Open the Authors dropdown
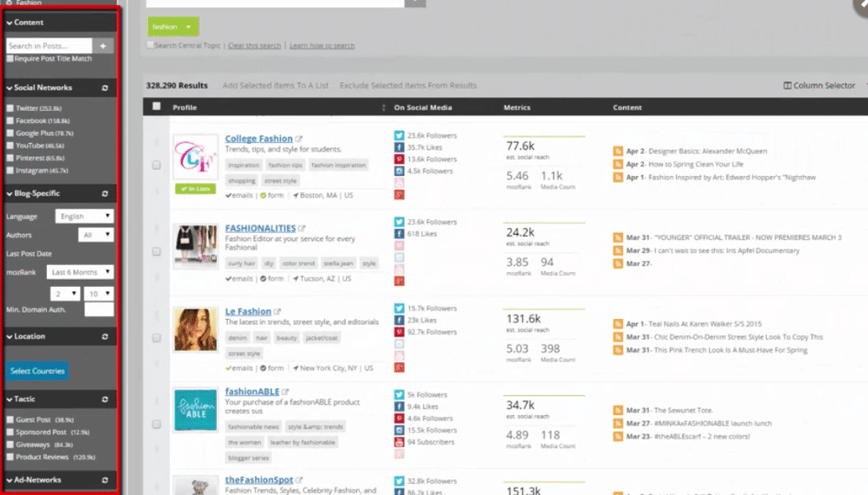The image size is (868, 495). click(95, 235)
